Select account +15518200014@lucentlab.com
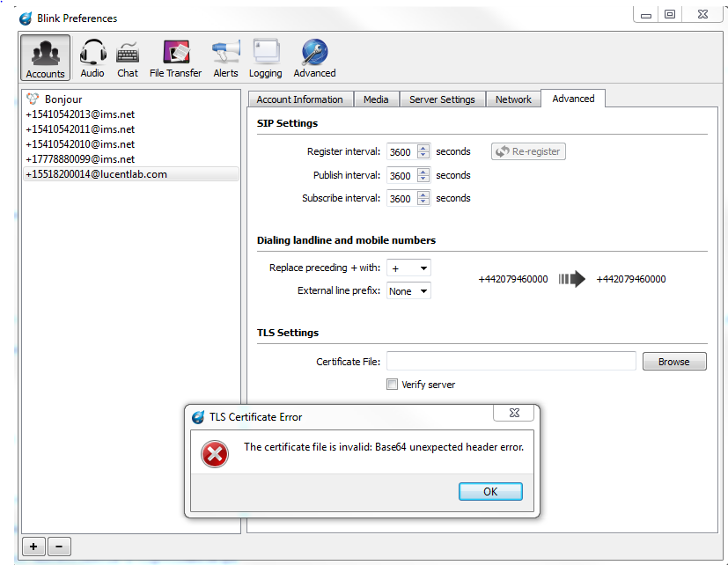Image resolution: width=728 pixels, height=565 pixels. pyautogui.click(x=131, y=174)
